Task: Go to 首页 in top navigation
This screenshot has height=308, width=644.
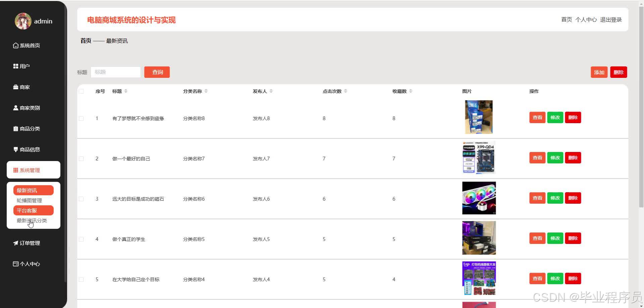Action: tap(567, 20)
